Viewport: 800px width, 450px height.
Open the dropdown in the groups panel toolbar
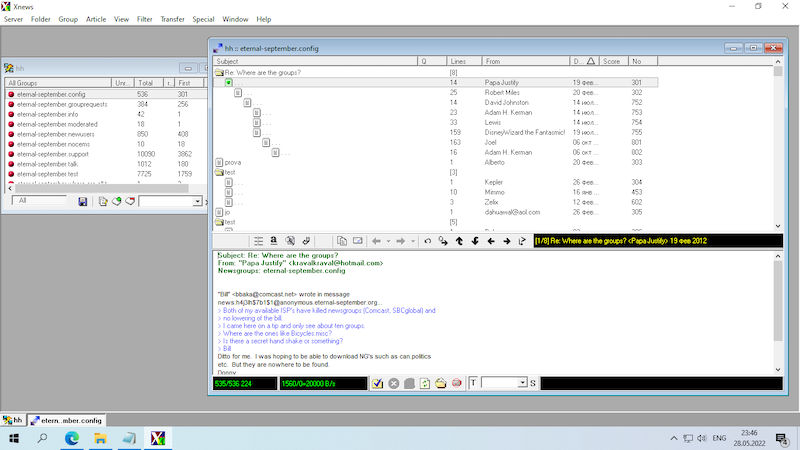pos(196,201)
